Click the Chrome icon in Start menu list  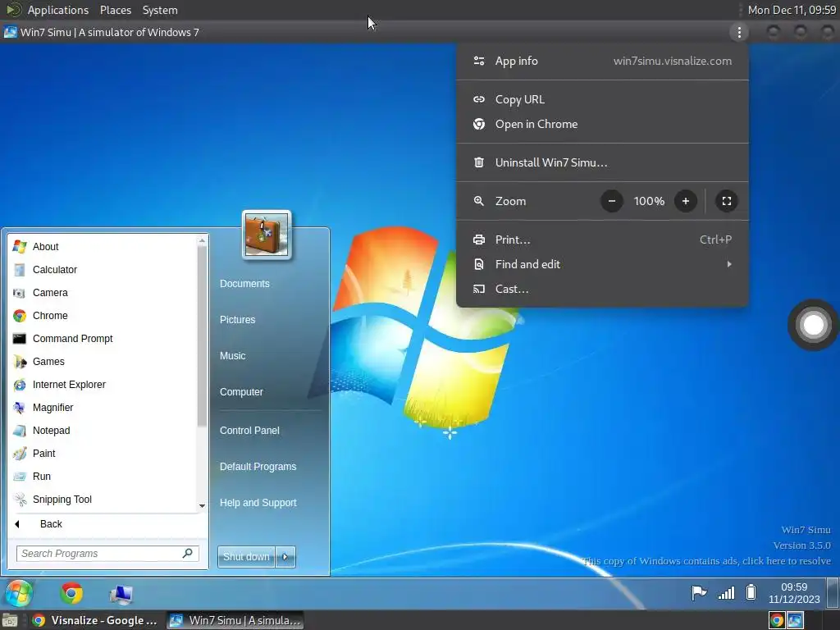click(x=20, y=316)
